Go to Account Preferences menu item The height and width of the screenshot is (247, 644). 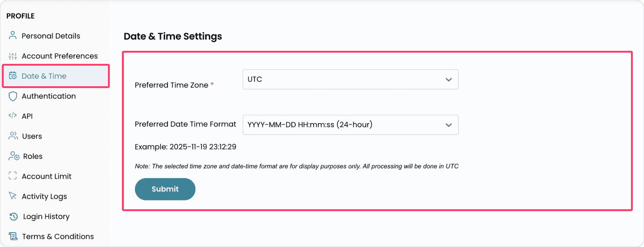pyautogui.click(x=60, y=56)
